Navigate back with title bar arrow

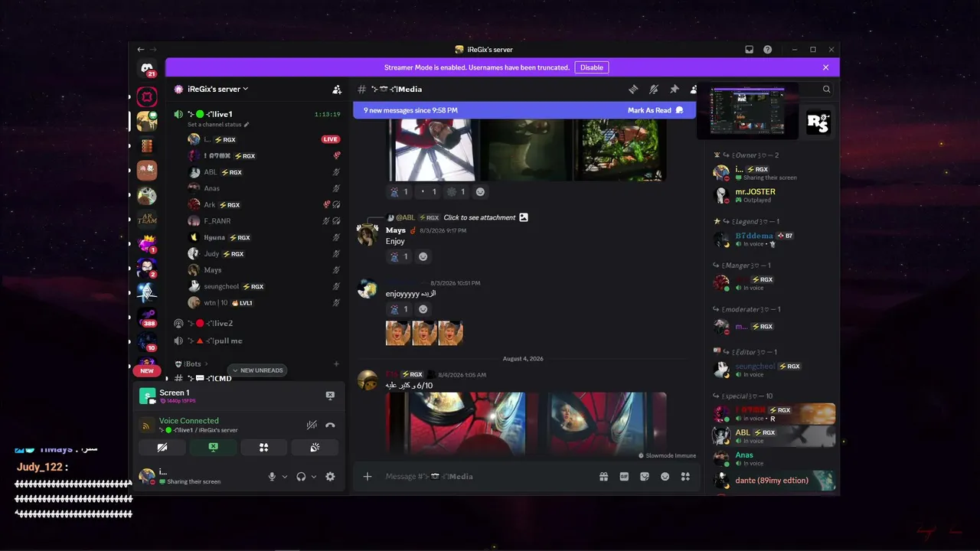(x=140, y=50)
